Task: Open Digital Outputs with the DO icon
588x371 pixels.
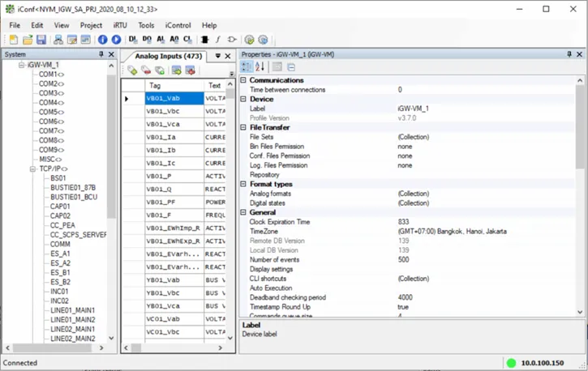Action: [147, 39]
